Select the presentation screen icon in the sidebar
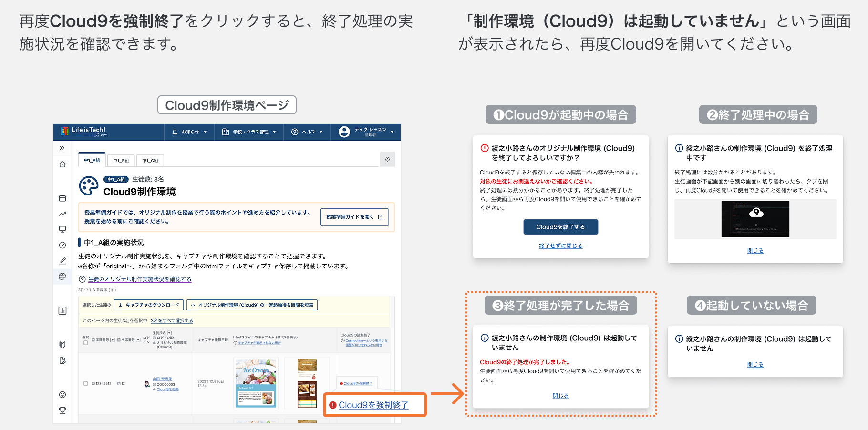The height and width of the screenshot is (430, 868). (62, 229)
